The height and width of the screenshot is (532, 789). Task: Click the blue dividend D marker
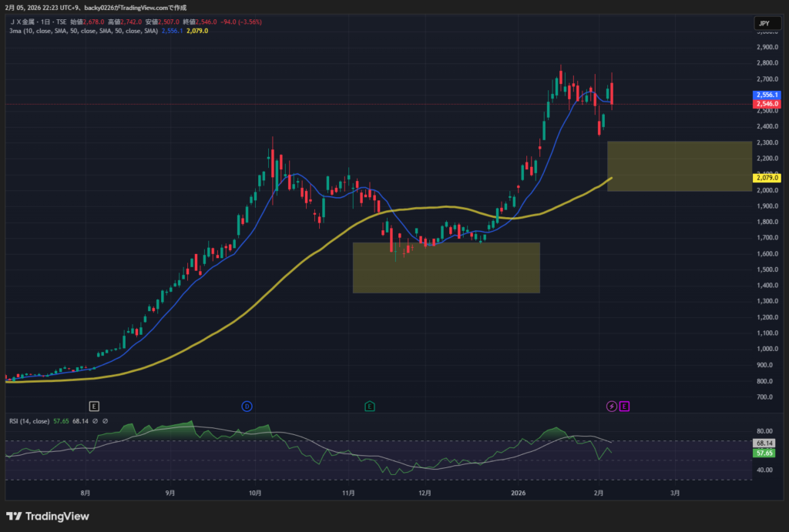point(247,406)
